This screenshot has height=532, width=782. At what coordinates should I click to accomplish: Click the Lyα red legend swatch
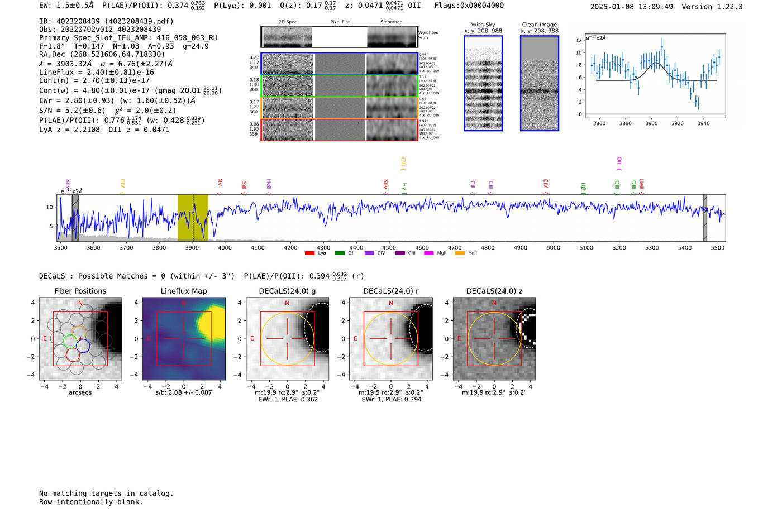pos(309,253)
